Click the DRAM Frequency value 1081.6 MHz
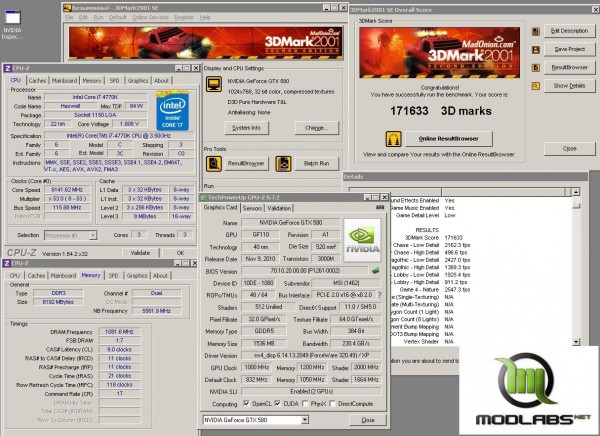Screen dimensions: 600x436 119,331
